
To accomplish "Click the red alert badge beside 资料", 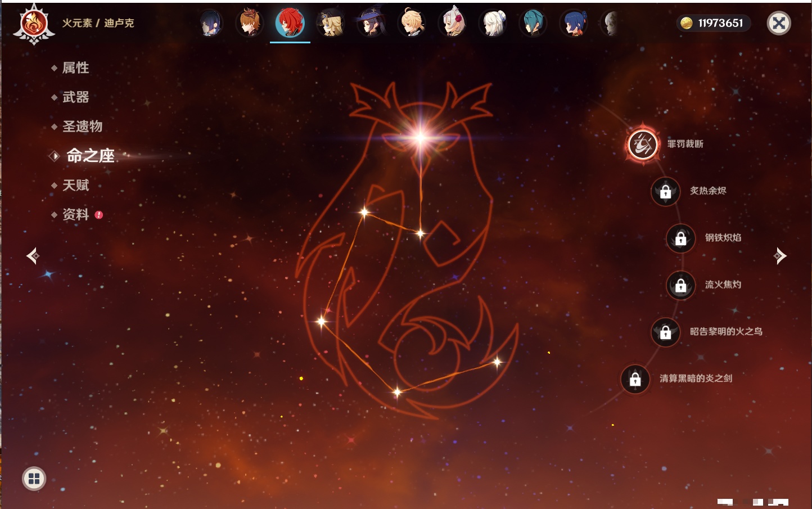I will click(x=99, y=215).
